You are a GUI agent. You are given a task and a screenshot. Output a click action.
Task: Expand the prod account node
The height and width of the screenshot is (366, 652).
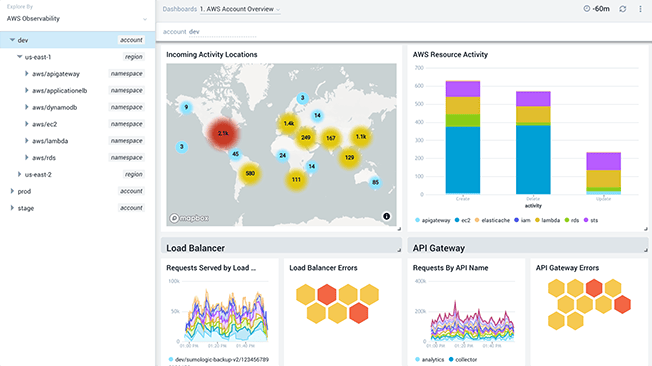(x=12, y=191)
